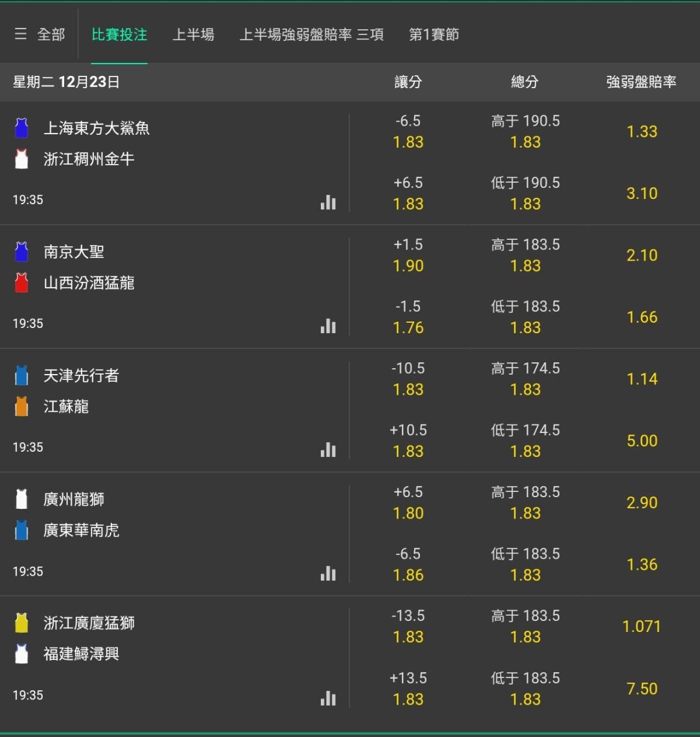The width and height of the screenshot is (700, 737).
Task: Bet 上海東方大鯊魚 moneyline at 1.33
Action: (642, 132)
